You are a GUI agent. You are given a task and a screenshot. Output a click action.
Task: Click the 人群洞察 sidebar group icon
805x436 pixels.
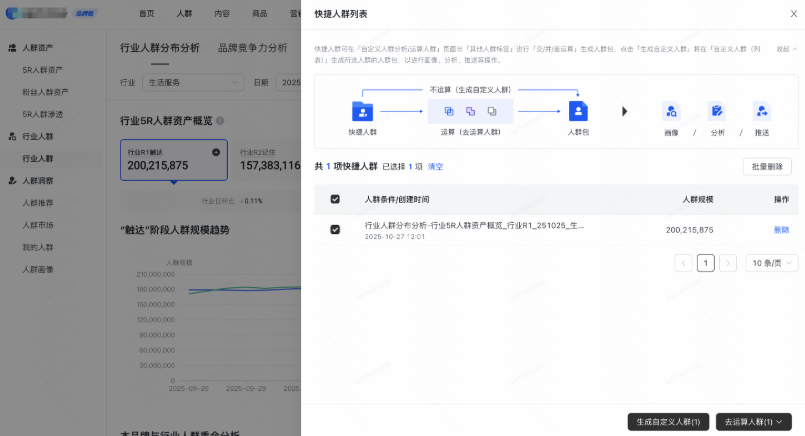pyautogui.click(x=12, y=180)
